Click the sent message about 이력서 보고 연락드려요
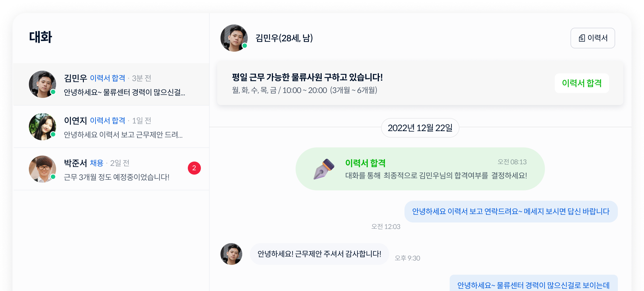The width and height of the screenshot is (644, 291). point(511,212)
